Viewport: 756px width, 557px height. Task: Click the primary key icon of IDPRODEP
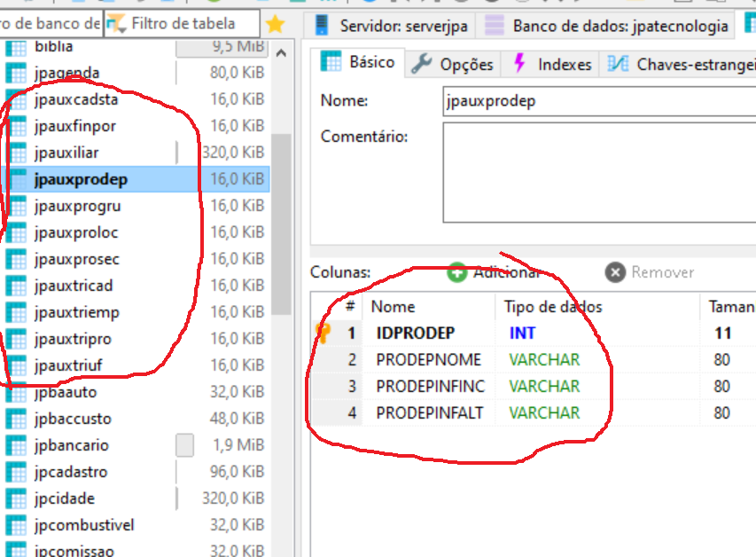pyautogui.click(x=323, y=333)
